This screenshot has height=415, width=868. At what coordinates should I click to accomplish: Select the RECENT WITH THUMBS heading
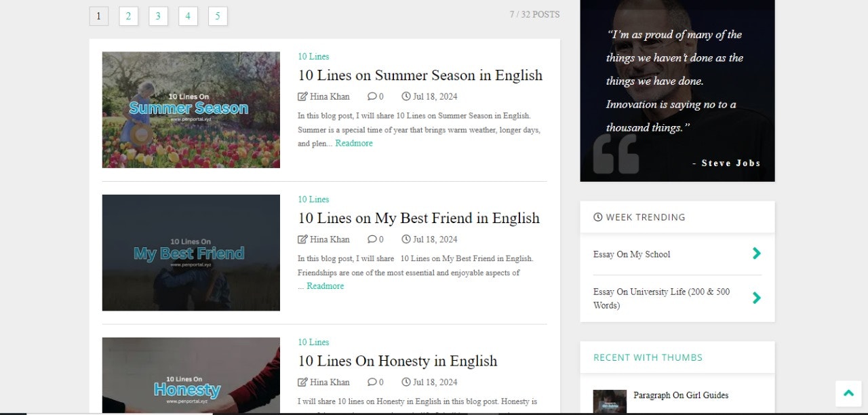pyautogui.click(x=648, y=357)
